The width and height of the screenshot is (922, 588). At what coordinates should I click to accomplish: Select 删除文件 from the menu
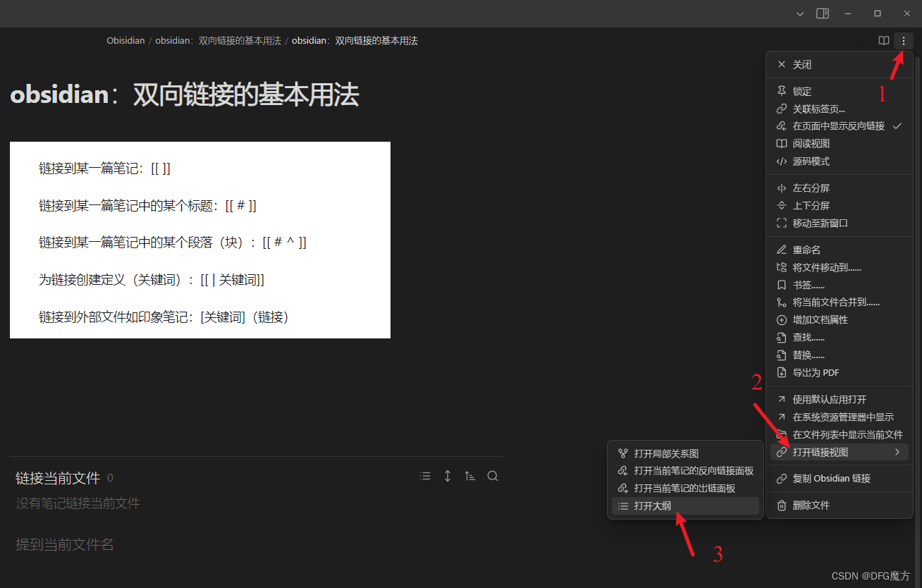click(840, 506)
